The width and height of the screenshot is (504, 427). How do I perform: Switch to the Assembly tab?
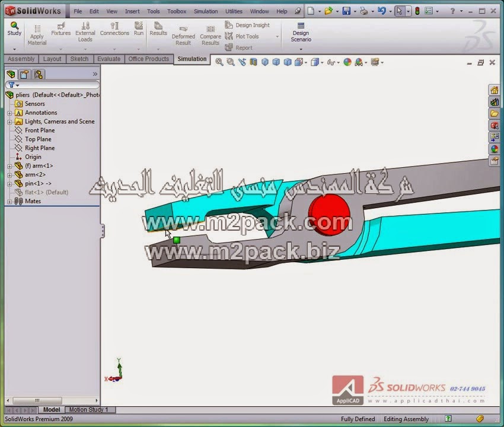[x=21, y=59]
